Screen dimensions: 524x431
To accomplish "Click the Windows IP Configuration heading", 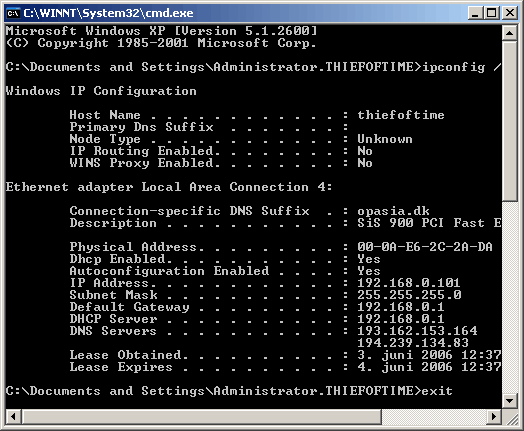I will click(101, 91).
